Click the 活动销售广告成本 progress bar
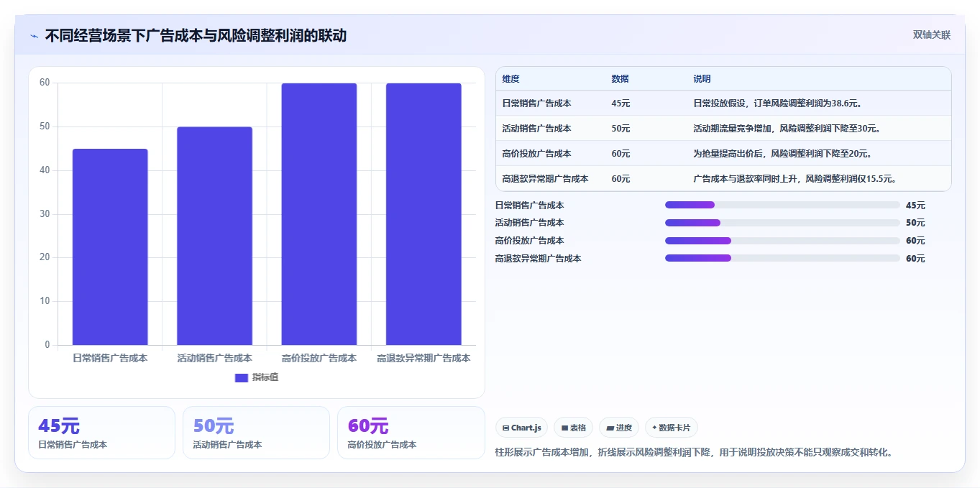980x488 pixels. [782, 223]
